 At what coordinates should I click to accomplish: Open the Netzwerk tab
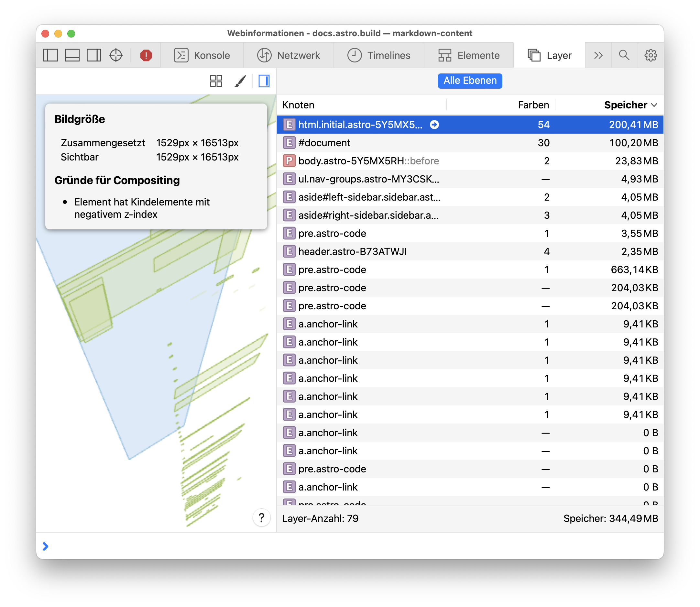coord(289,55)
